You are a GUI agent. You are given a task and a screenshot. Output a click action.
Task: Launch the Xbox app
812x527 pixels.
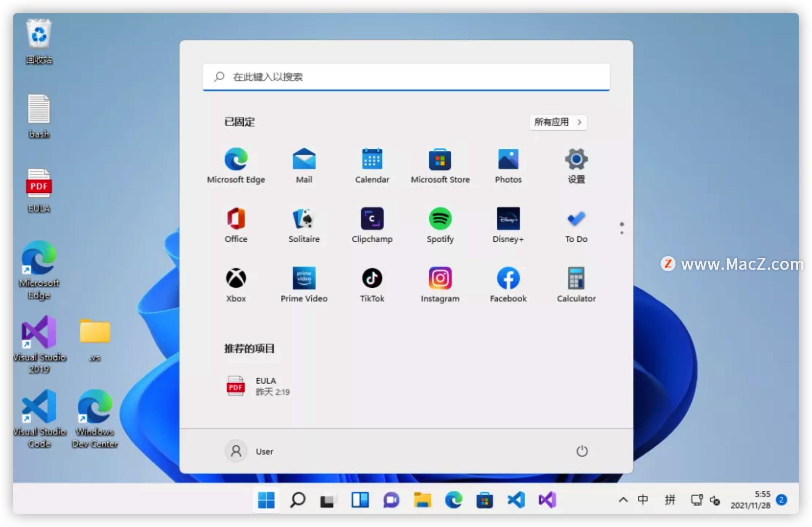236,284
